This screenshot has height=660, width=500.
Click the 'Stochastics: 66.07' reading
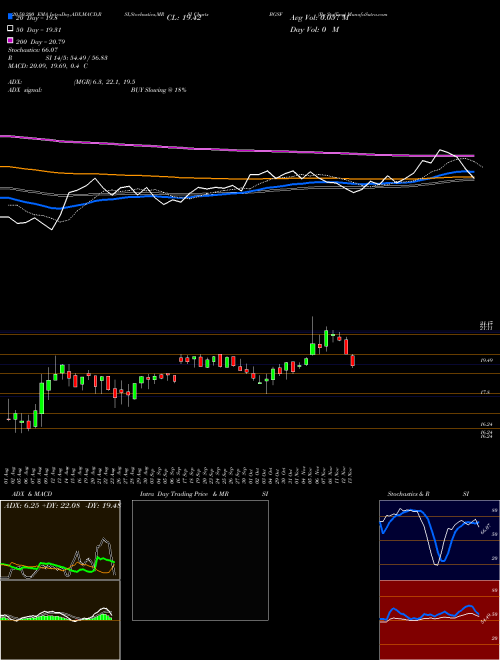[33, 50]
